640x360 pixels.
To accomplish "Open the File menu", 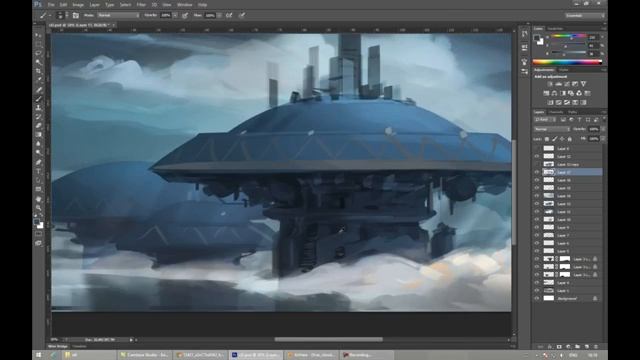I will [51, 5].
